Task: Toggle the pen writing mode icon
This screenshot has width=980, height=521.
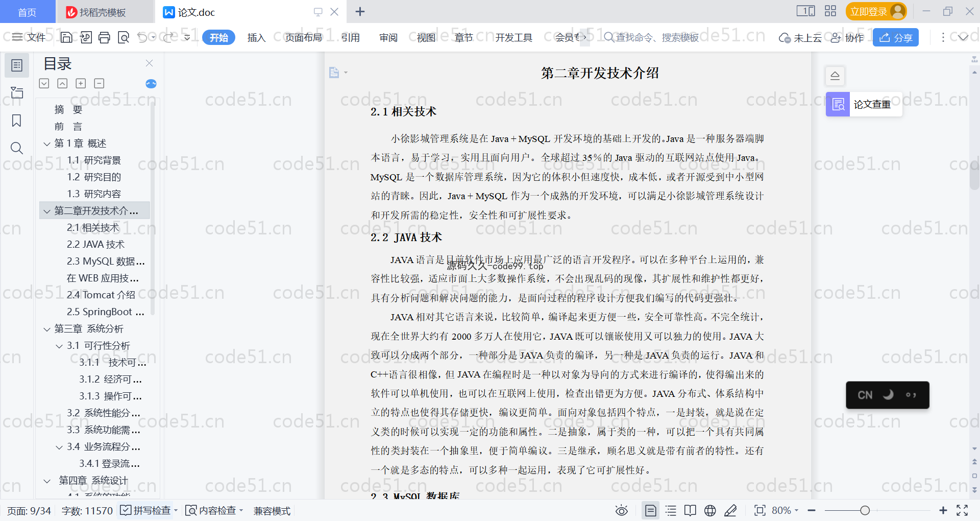Action: (x=730, y=510)
